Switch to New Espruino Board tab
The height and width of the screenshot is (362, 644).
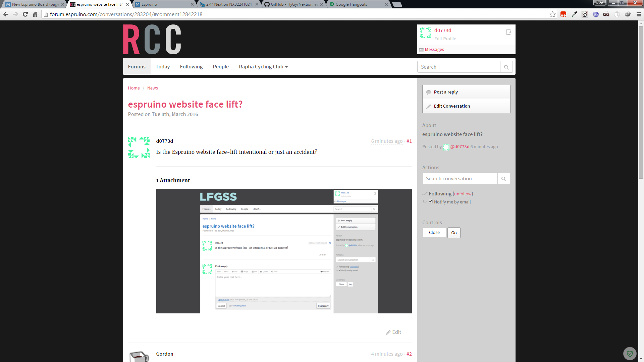click(x=35, y=4)
